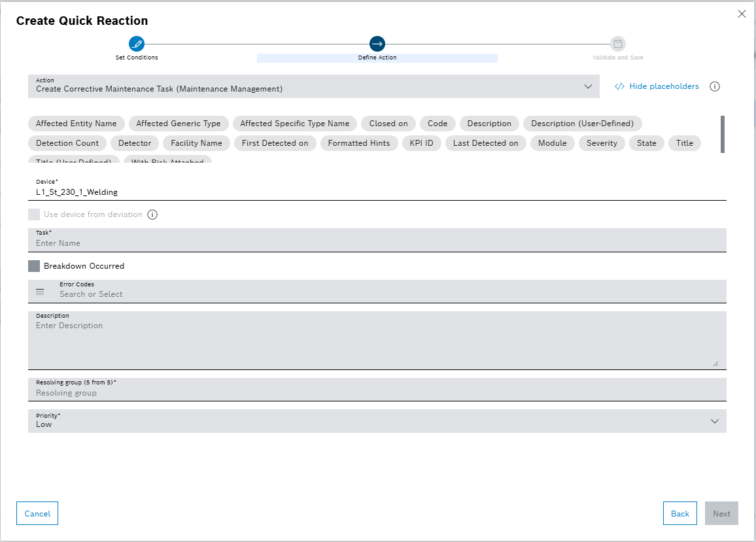Click the Cancel button
This screenshot has width=756, height=542.
pos(37,513)
